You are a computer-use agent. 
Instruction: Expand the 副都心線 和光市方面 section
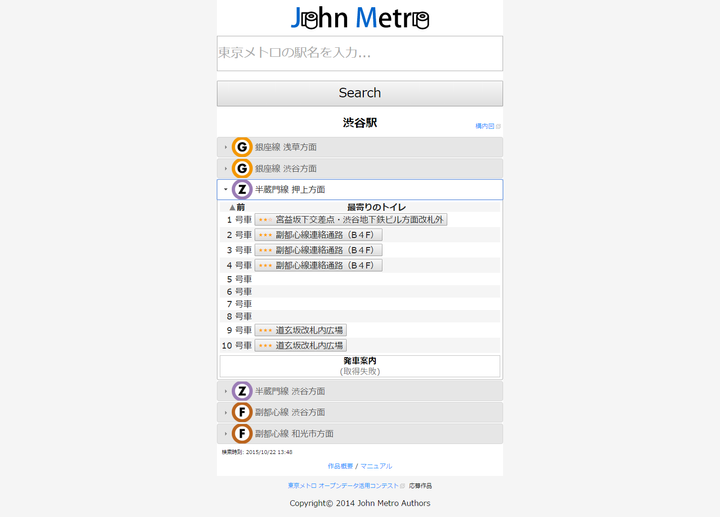tap(360, 433)
